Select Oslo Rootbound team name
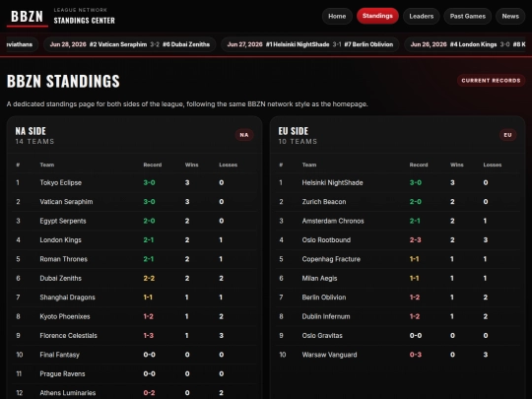 (326, 239)
